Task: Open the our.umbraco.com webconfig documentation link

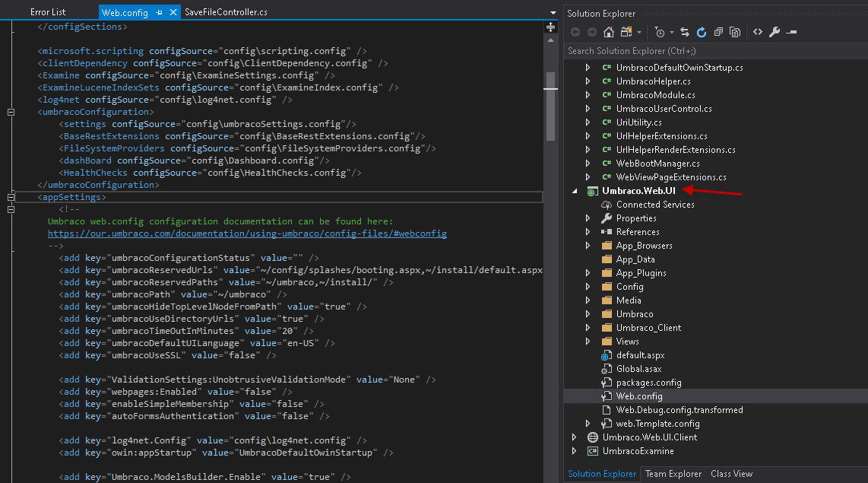Action: pos(247,234)
